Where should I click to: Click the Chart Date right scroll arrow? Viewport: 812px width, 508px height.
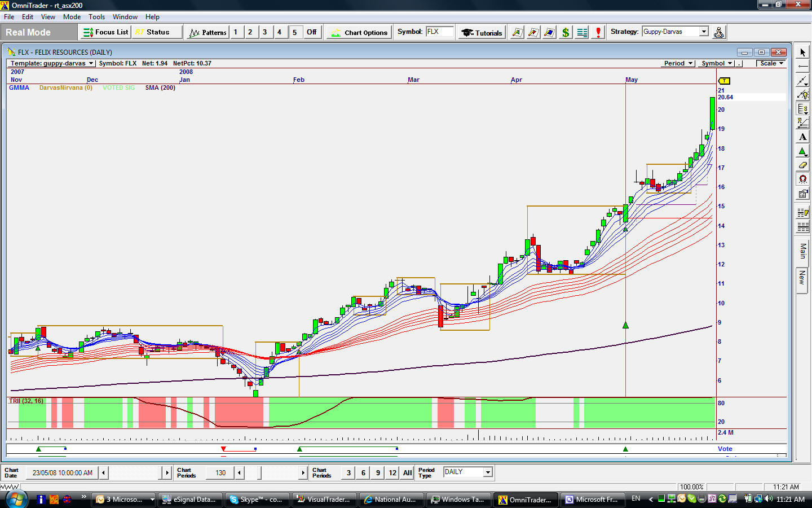(167, 472)
